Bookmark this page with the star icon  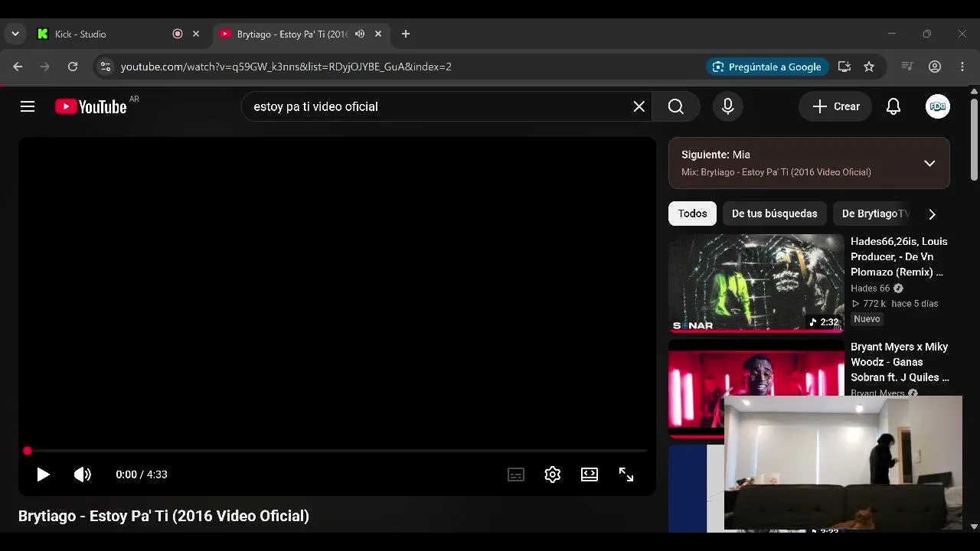click(869, 67)
